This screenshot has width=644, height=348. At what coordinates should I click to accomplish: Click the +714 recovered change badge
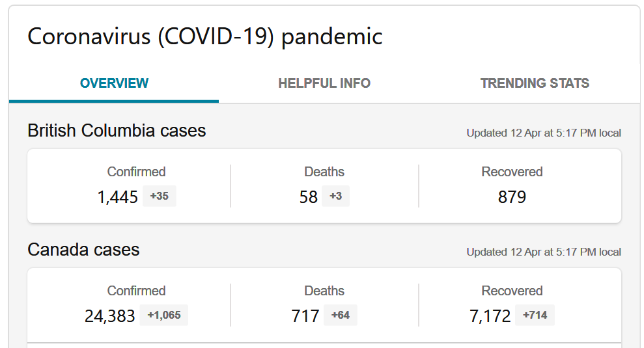click(x=535, y=315)
